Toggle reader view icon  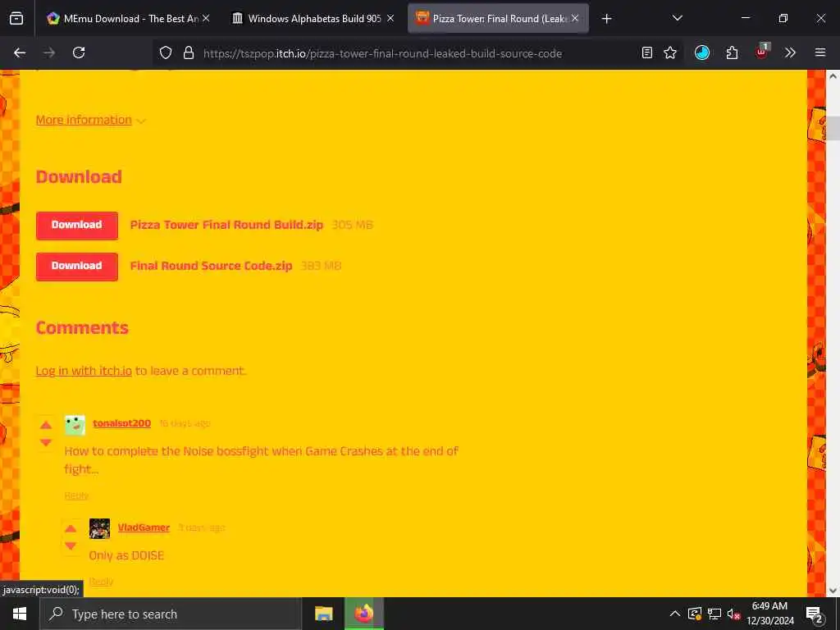647,52
